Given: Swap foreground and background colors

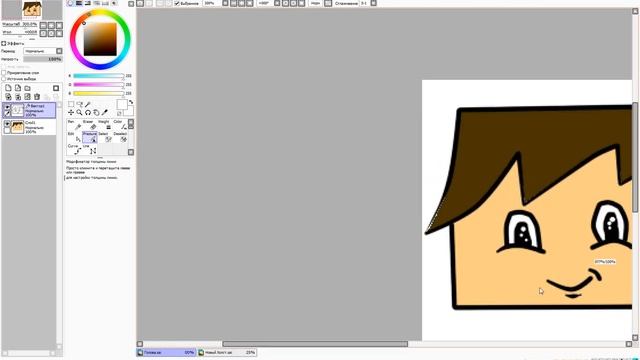Looking at the screenshot, I should point(131,102).
